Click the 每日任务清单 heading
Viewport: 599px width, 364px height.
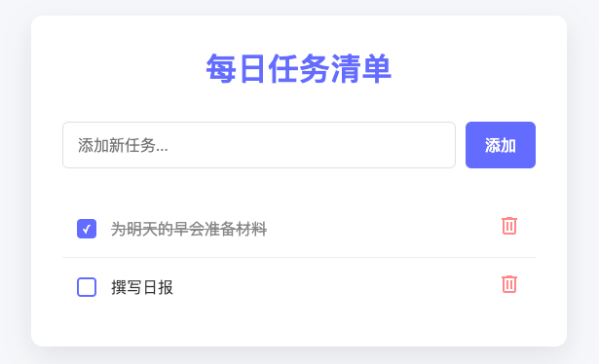299,69
